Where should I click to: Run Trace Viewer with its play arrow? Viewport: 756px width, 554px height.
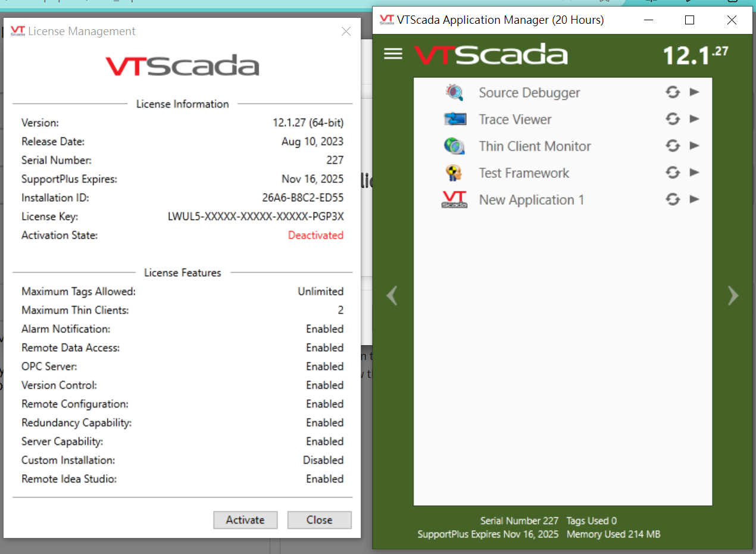pos(694,118)
